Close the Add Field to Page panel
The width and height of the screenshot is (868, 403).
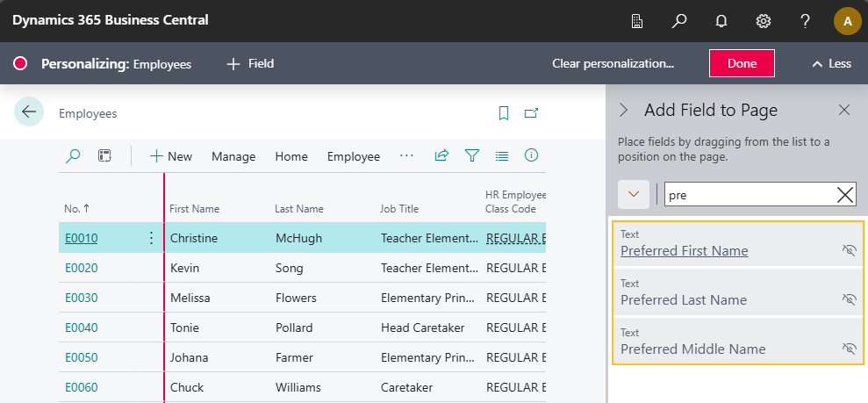pos(844,110)
